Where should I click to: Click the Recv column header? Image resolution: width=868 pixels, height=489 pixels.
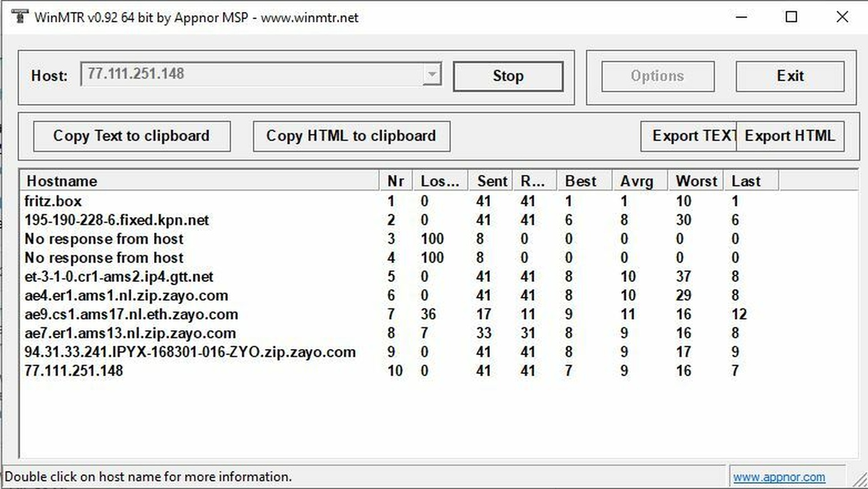[x=534, y=181]
